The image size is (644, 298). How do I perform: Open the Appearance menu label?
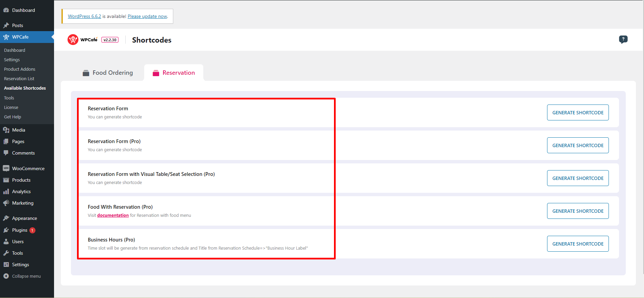pyautogui.click(x=25, y=218)
